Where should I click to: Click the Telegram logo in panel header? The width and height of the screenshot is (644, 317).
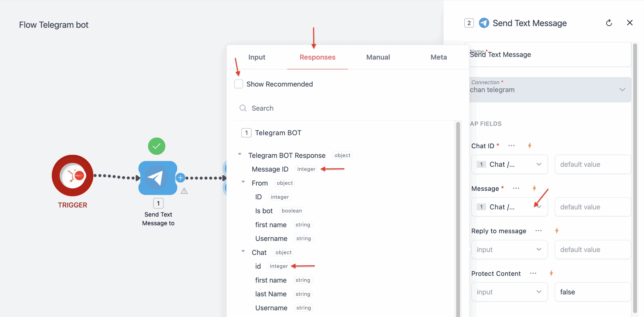pos(484,23)
